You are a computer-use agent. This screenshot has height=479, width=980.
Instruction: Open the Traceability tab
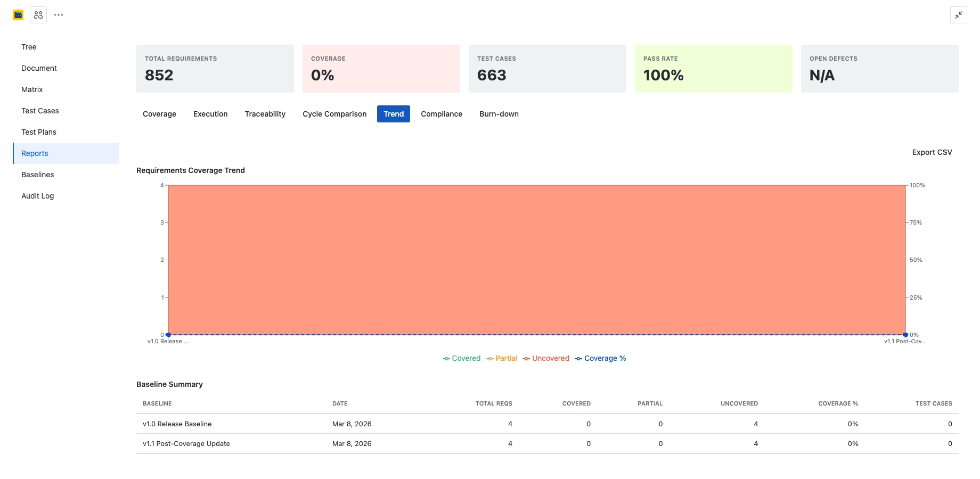click(265, 114)
